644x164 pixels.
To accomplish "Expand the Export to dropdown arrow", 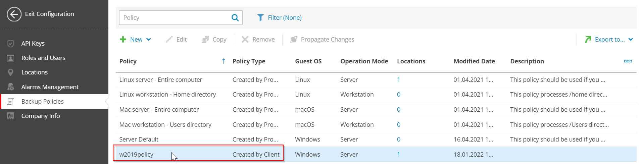I will (631, 40).
